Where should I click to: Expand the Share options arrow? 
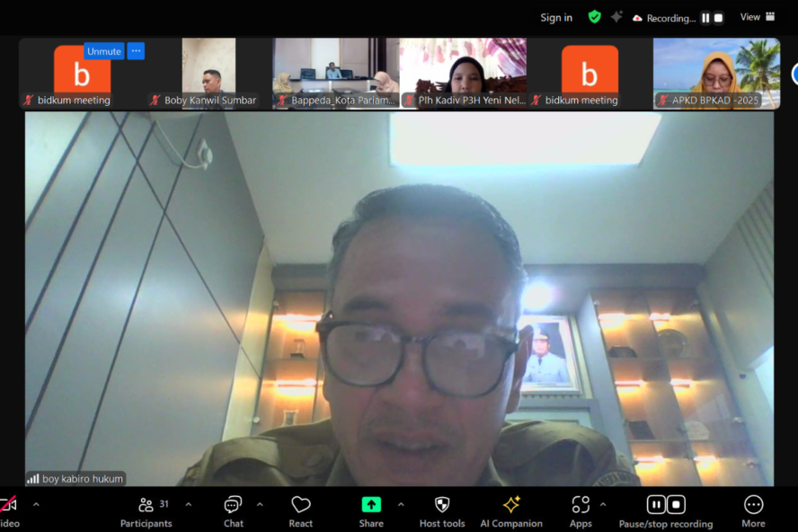[401, 504]
